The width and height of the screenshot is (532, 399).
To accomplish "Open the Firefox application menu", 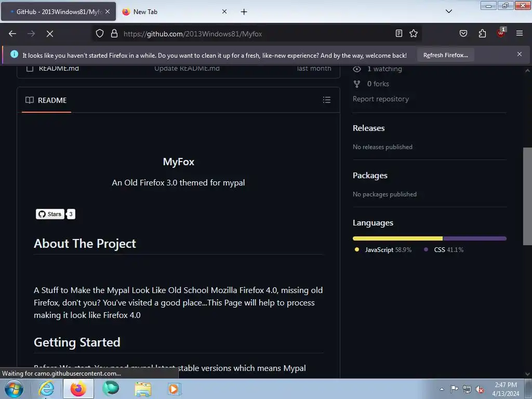I will click(520, 33).
